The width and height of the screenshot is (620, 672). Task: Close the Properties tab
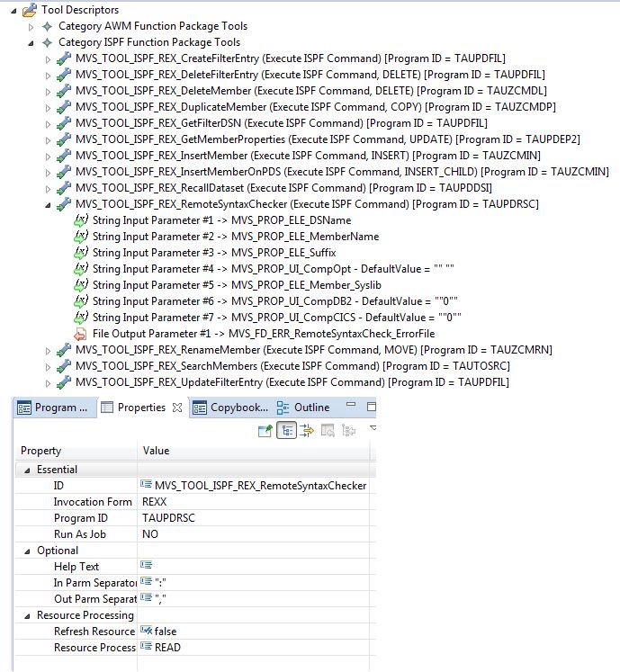click(176, 408)
